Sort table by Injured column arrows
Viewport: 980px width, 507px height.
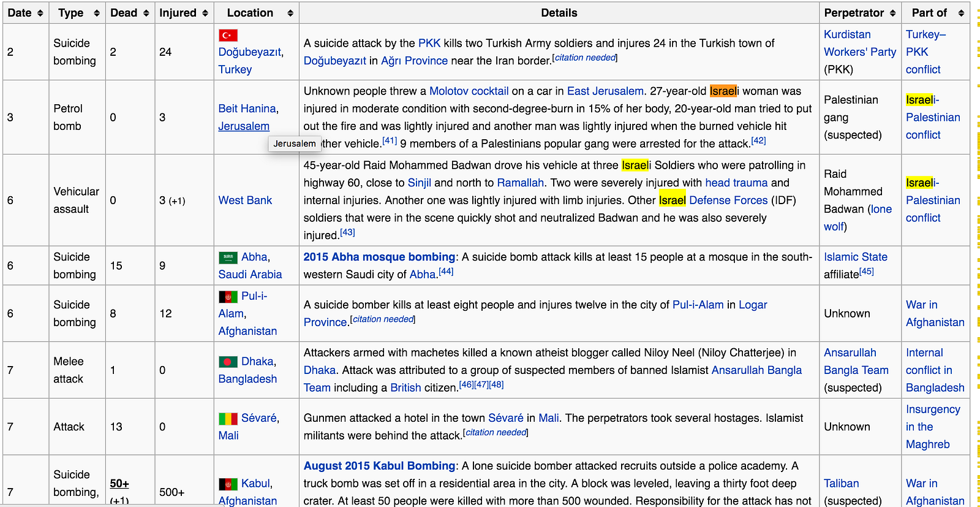pyautogui.click(x=205, y=13)
